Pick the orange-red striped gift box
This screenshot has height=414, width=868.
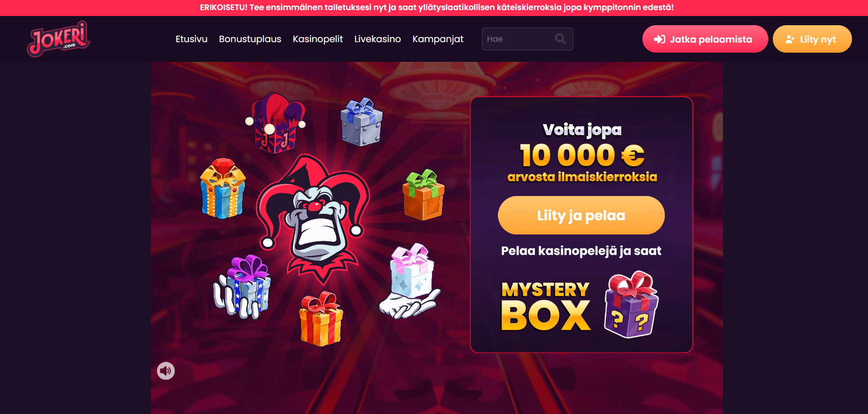pos(321,318)
